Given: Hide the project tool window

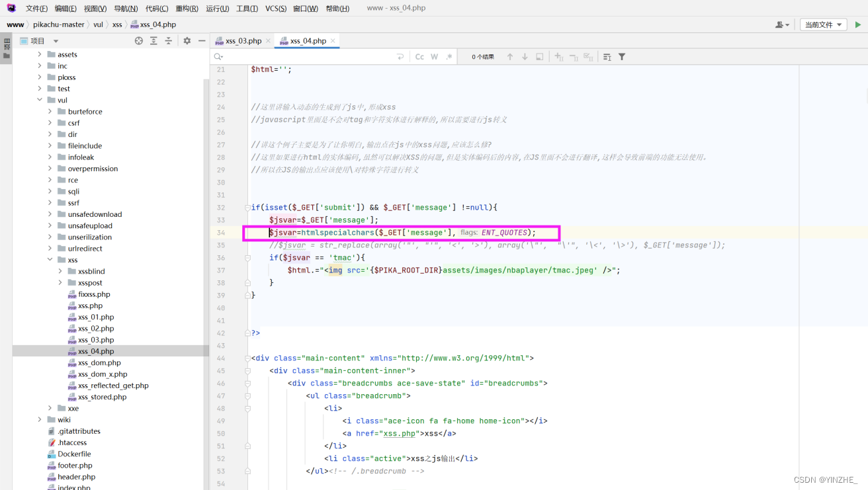Looking at the screenshot, I should pyautogui.click(x=202, y=41).
